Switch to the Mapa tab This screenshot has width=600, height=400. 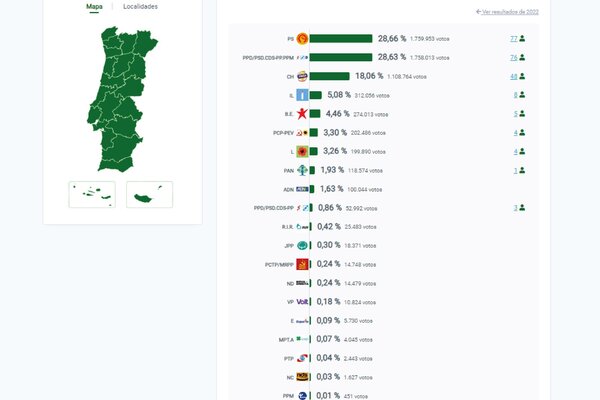click(94, 7)
